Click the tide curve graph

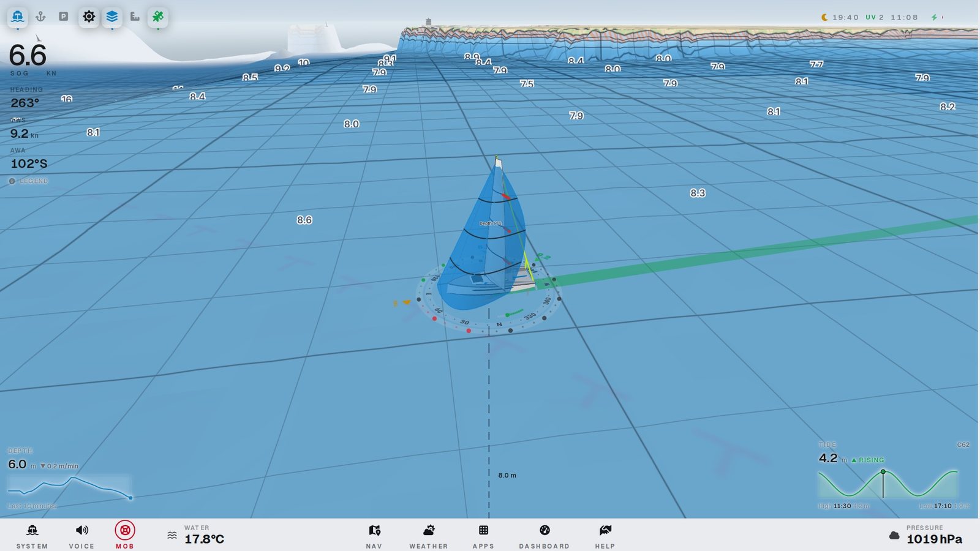888,484
